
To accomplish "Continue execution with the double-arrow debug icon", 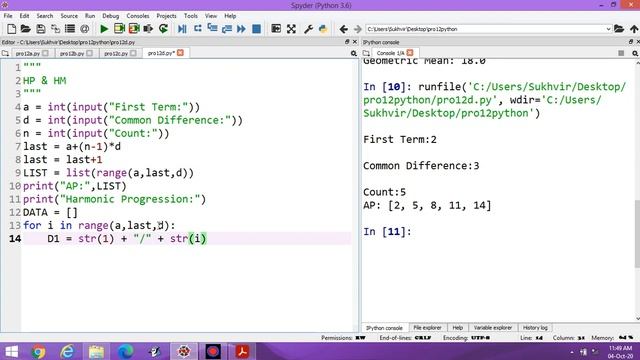I will (241, 29).
